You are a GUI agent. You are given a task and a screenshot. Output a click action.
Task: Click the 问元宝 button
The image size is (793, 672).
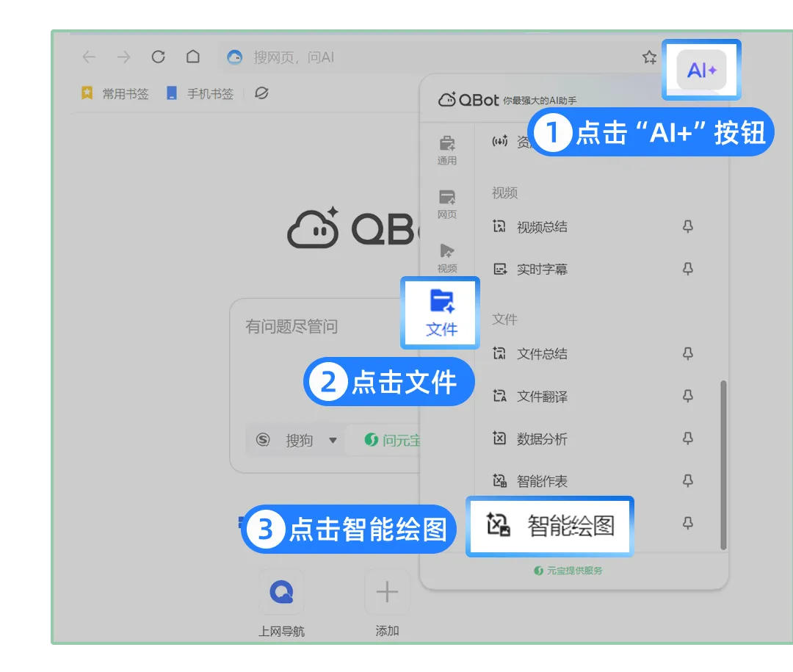point(392,440)
